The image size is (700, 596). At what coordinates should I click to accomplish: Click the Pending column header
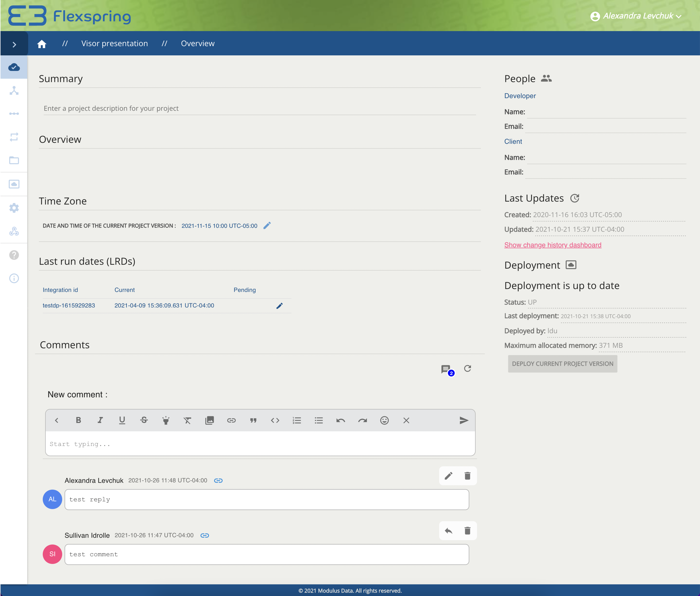(245, 290)
